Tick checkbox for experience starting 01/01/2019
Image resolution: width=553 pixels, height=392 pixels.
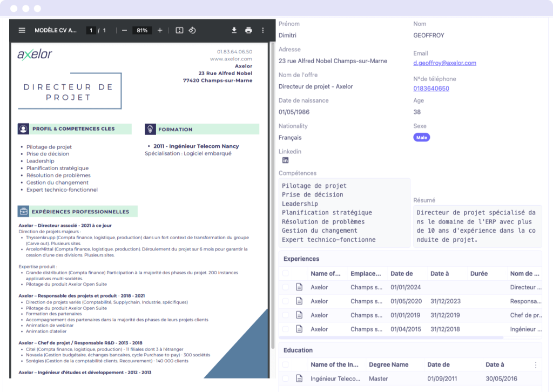285,315
